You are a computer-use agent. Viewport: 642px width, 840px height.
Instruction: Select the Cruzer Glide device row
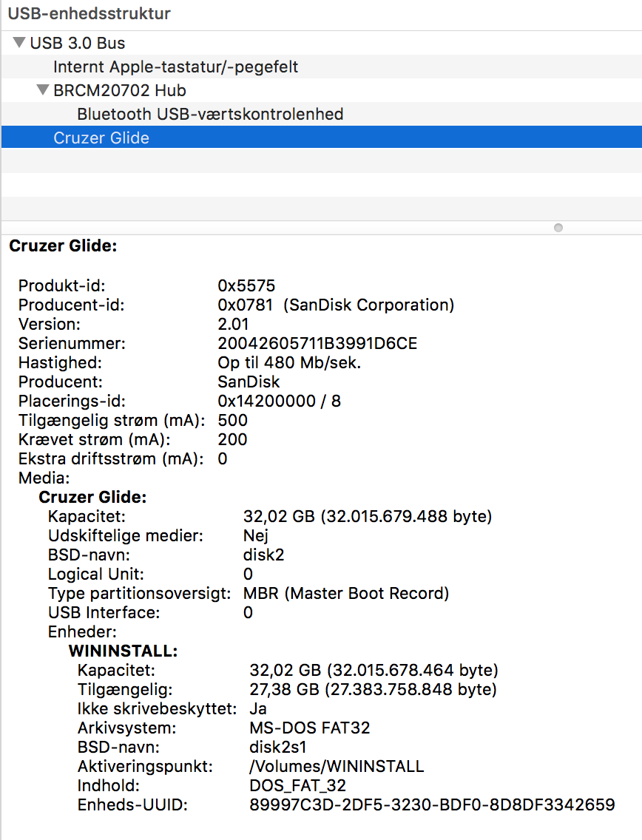coord(322,137)
